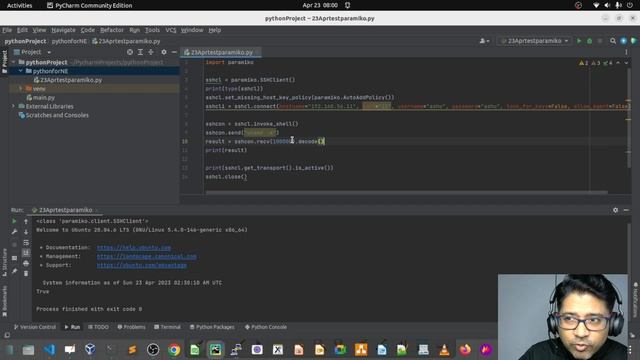Click the down arrow in the Run panel toolbar
This screenshot has height=360, width=640.
click(x=26, y=232)
